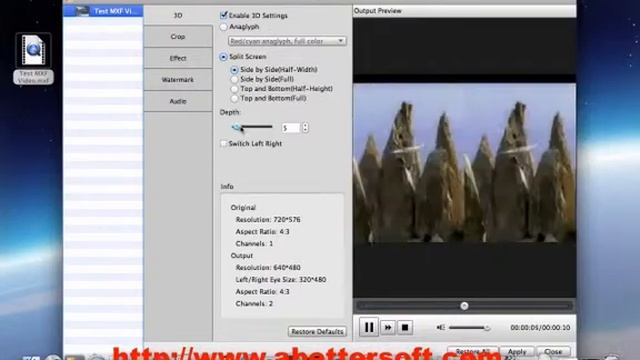This screenshot has width=640, height=360.
Task: Click the Close button
Action: (553, 351)
